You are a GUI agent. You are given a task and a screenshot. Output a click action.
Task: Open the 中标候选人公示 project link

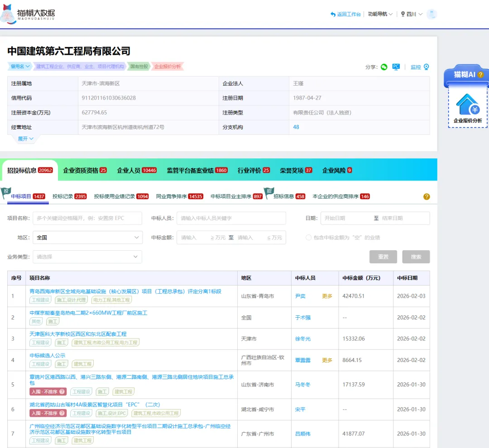(48, 355)
